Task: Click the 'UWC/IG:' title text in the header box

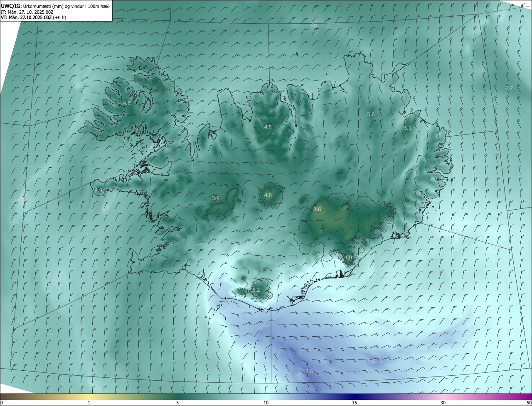Action: click(x=11, y=6)
